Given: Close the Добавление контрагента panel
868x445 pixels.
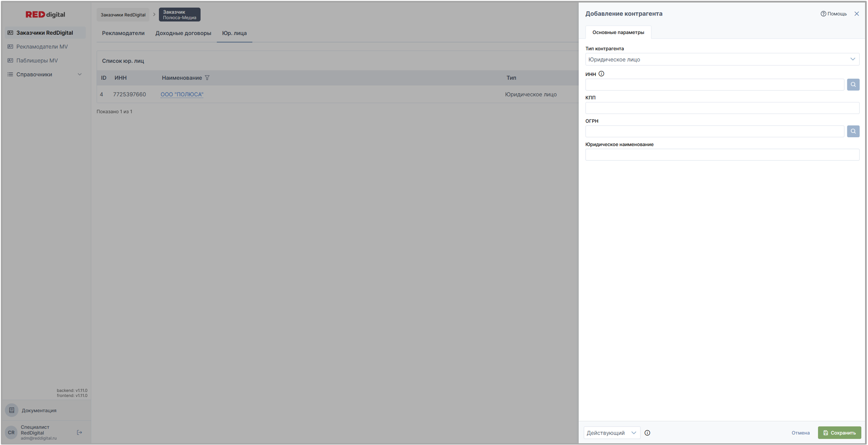Looking at the screenshot, I should click(857, 14).
